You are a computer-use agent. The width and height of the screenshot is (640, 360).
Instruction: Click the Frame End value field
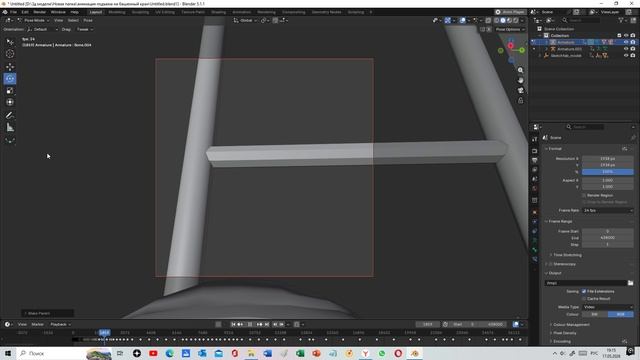tap(608, 238)
